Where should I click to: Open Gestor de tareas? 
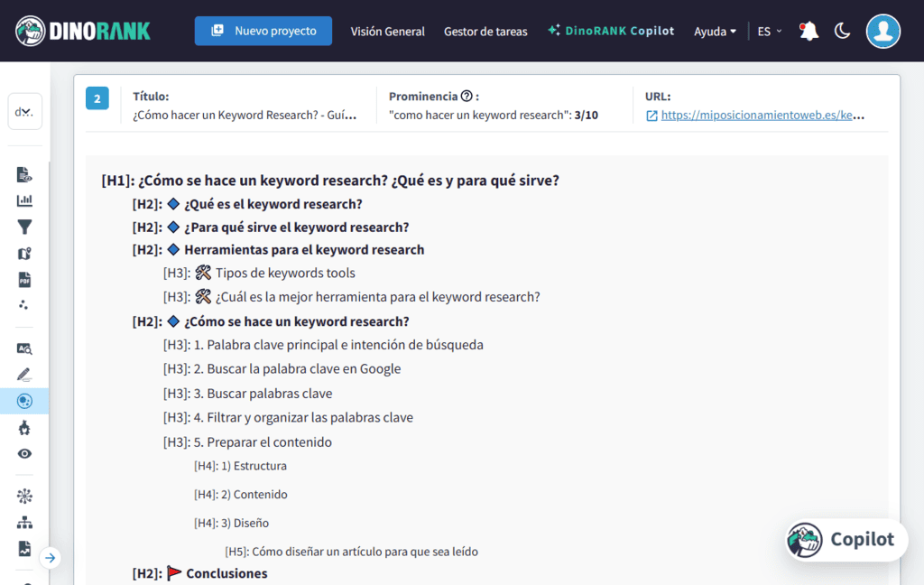click(x=485, y=32)
